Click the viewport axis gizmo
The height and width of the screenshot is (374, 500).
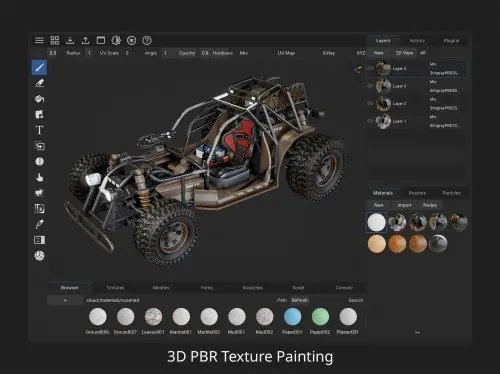click(x=358, y=69)
